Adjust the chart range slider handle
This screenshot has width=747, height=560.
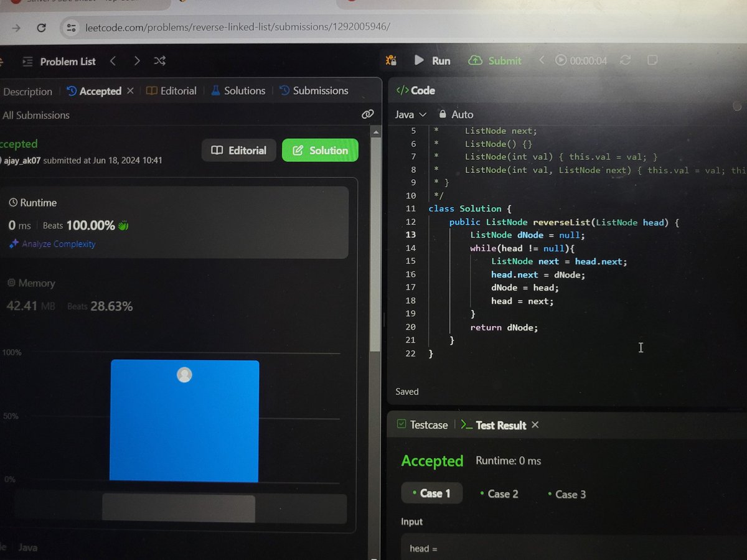tap(179, 508)
